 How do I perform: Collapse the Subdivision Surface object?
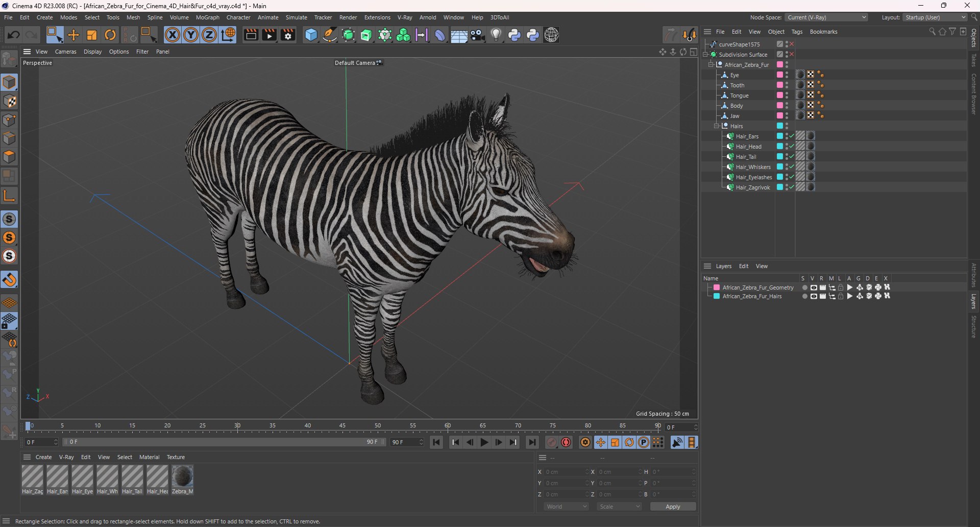[705, 55]
